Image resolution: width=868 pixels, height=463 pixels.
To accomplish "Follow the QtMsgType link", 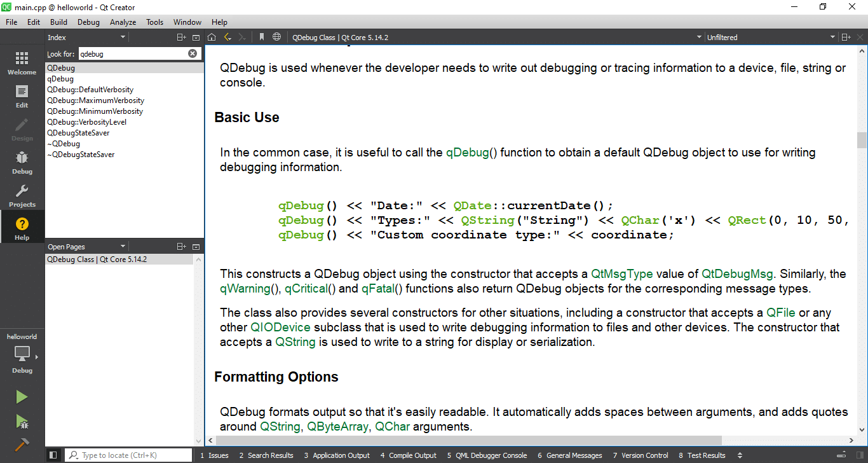I will pyautogui.click(x=621, y=274).
